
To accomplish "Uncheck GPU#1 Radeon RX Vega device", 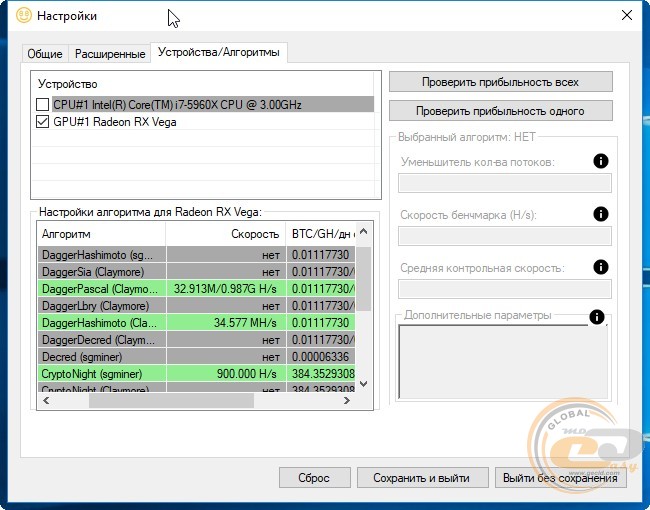I will (x=42, y=122).
